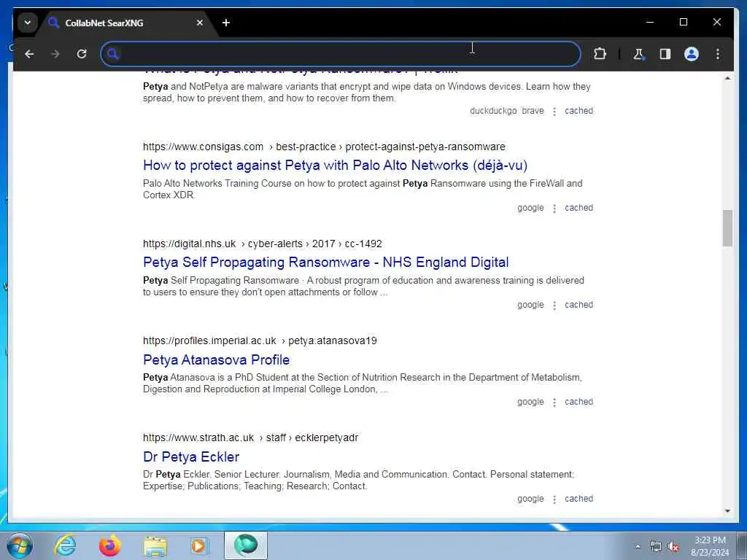Open the user profile avatar menu
Viewport: 747px width, 560px height.
(x=692, y=54)
